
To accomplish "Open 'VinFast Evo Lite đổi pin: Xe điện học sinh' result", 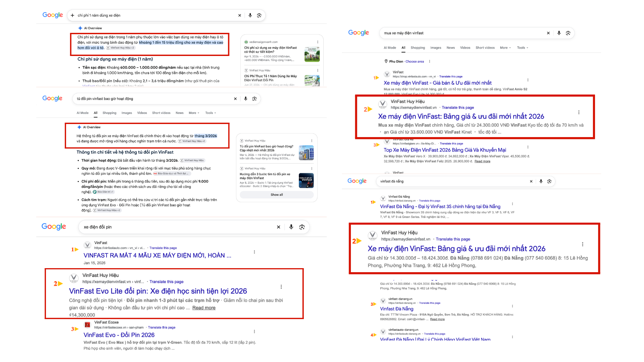I will pos(158,291).
